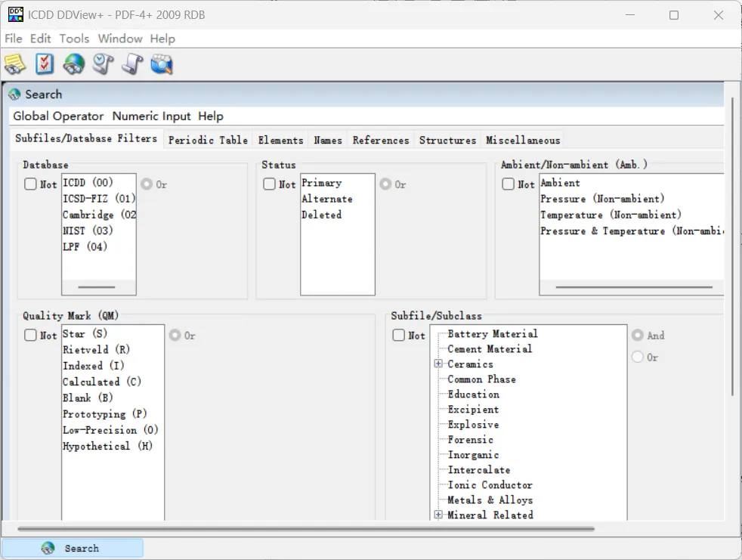
Task: Select the Or radio button in Status
Action: (385, 184)
